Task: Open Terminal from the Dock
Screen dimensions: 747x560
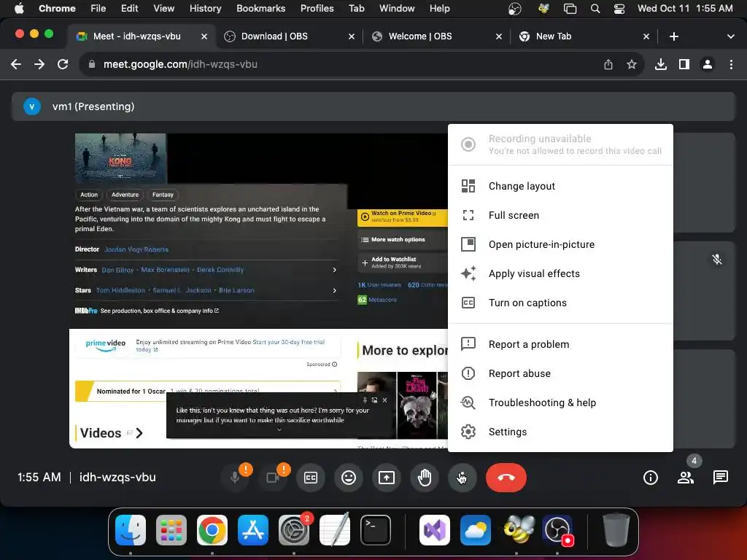Action: (x=376, y=530)
